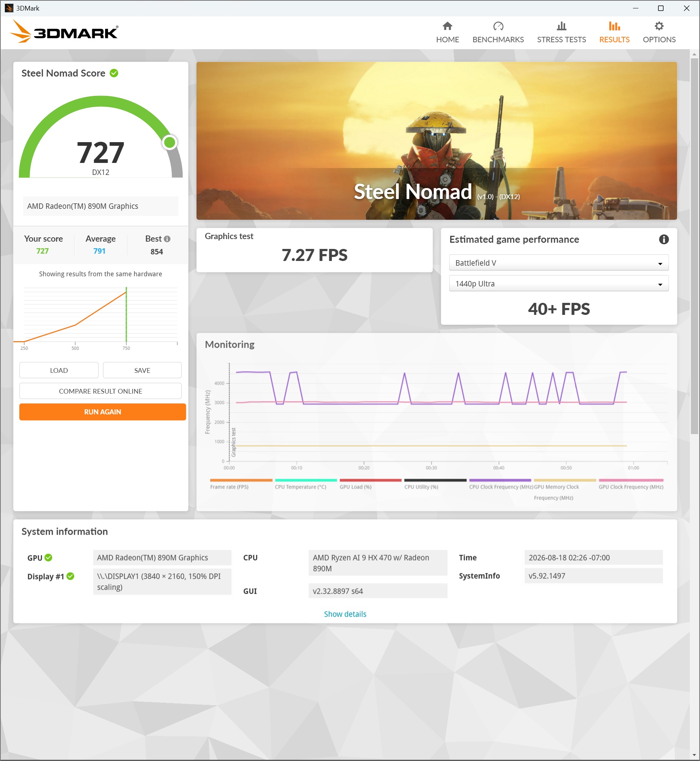Click Your score value 727
Viewport: 700px width, 761px height.
(x=42, y=251)
